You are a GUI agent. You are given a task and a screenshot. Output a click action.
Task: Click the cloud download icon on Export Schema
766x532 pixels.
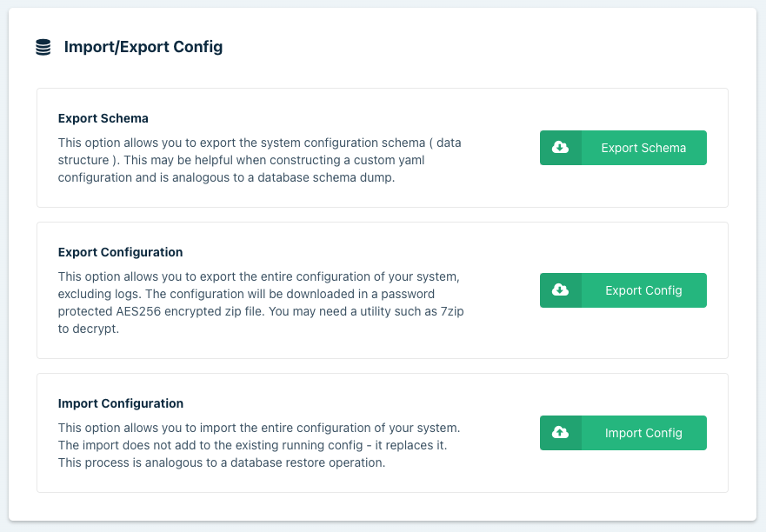561,148
